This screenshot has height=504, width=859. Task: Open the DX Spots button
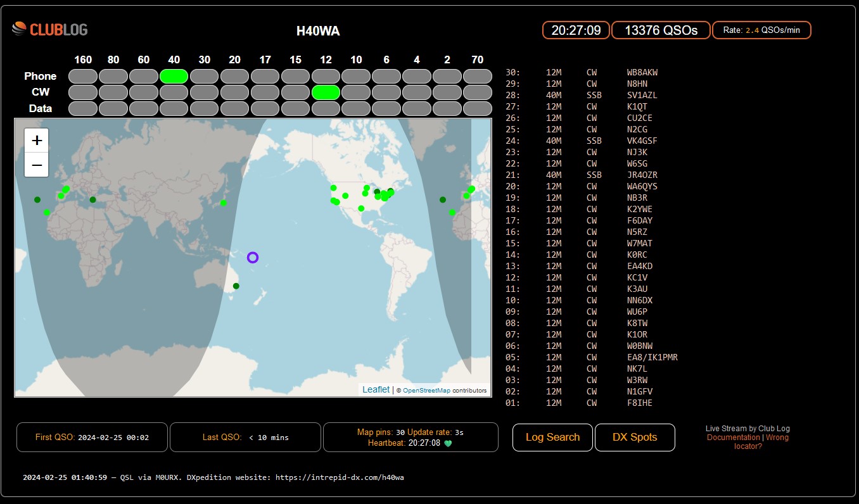pos(635,438)
